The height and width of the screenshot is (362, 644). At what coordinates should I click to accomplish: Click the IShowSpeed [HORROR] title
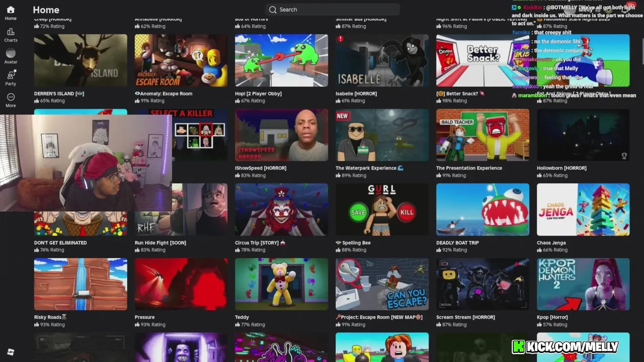pos(261,168)
